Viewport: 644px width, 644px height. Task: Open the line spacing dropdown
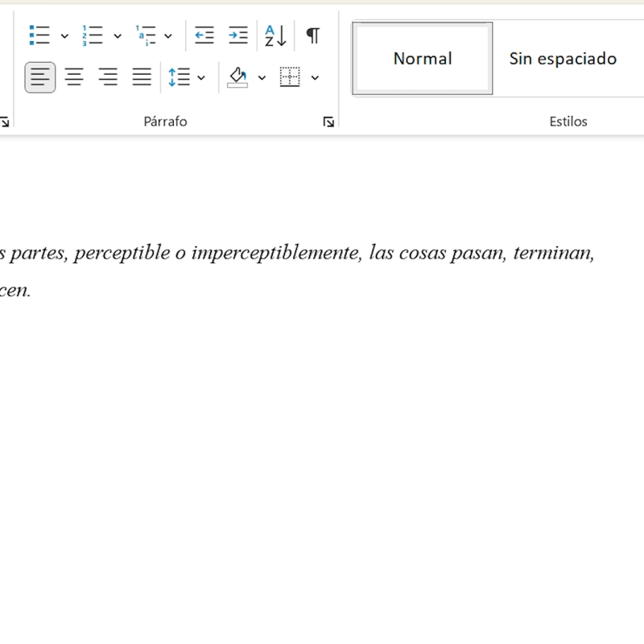199,77
